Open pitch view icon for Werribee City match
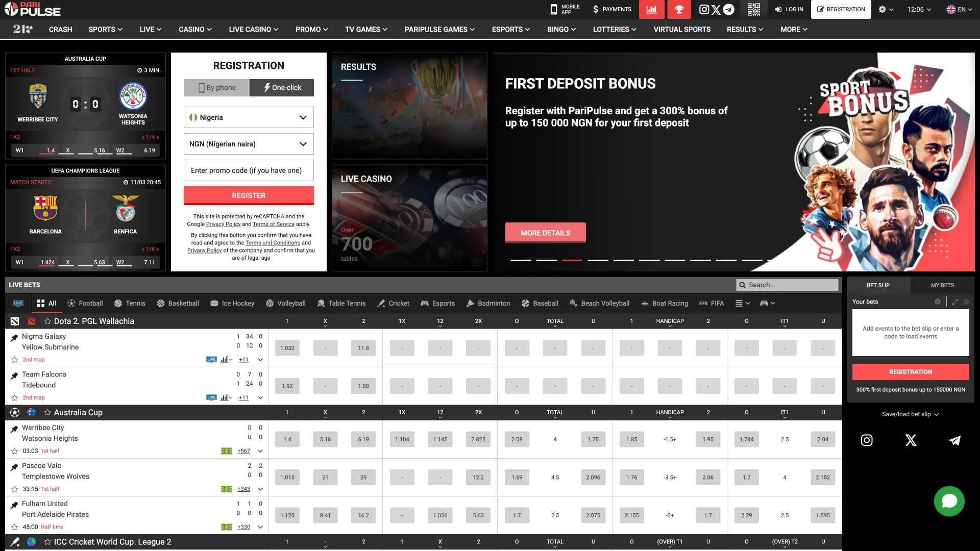980x551 pixels. click(227, 451)
